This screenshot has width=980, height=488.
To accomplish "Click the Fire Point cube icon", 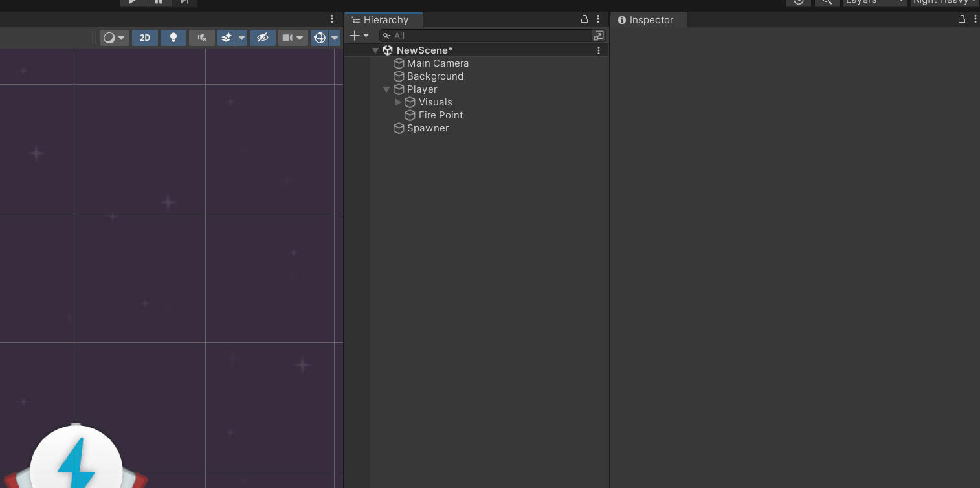I will coord(410,115).
